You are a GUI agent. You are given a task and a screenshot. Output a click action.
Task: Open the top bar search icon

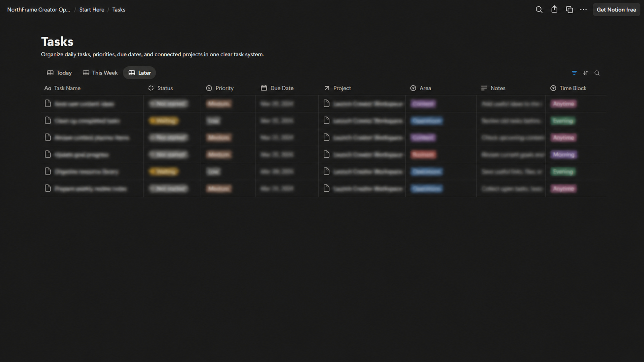point(539,10)
